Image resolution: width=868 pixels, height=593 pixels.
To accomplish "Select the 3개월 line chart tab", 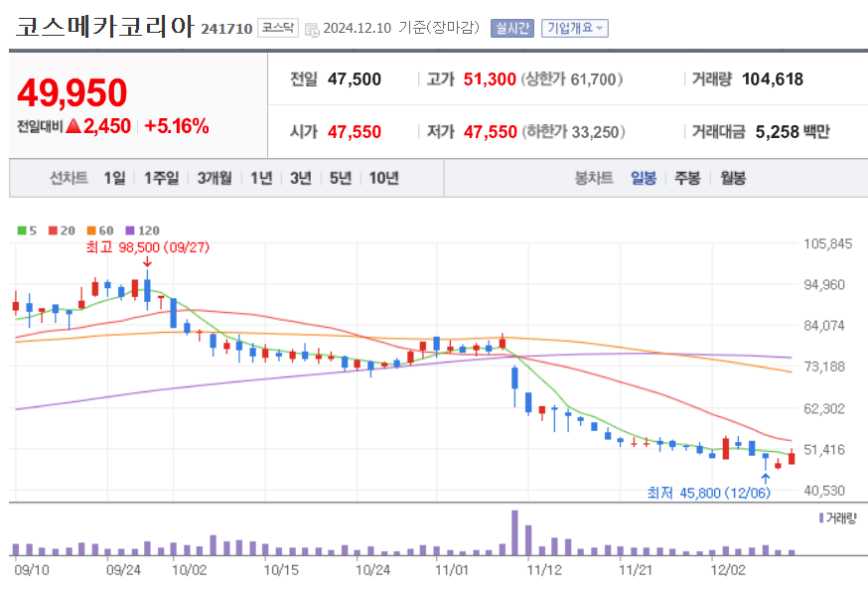I will coord(215,178).
